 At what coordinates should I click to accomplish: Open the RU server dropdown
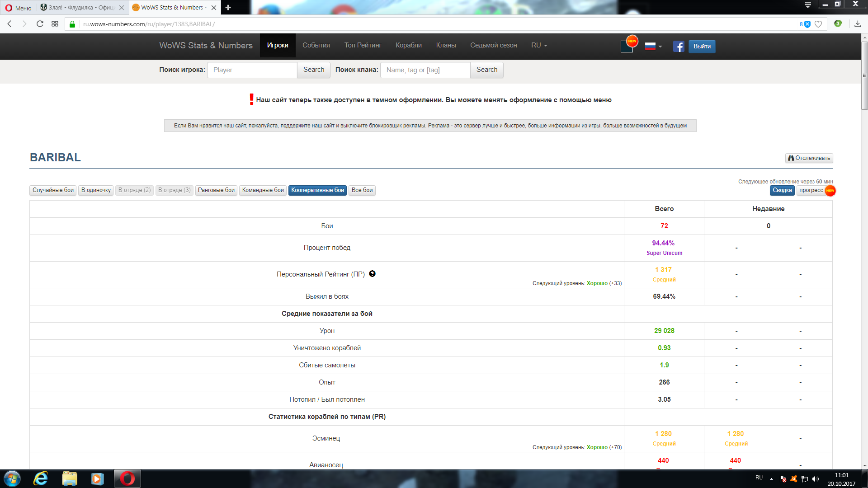[539, 45]
